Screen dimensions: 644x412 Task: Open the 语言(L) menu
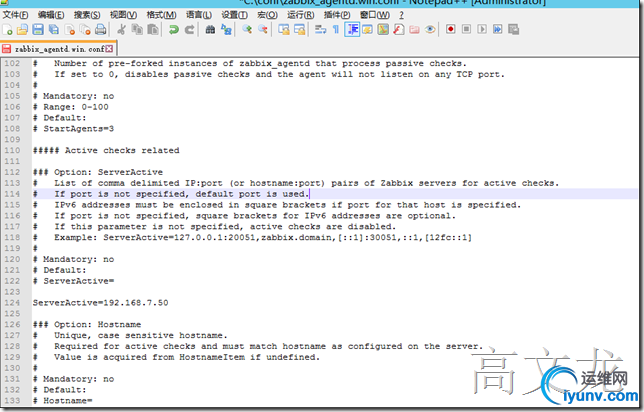tap(199, 15)
